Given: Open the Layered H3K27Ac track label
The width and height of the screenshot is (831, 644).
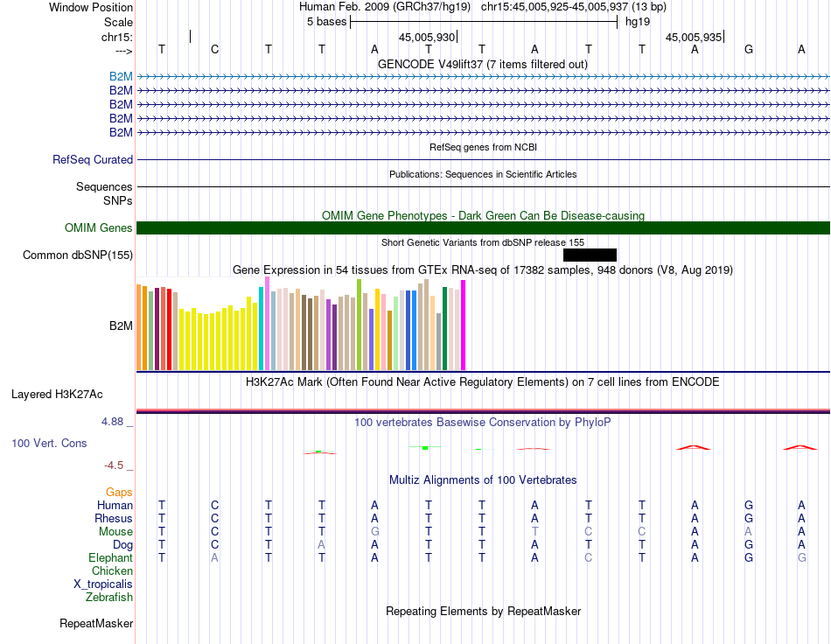Looking at the screenshot, I should (57, 395).
